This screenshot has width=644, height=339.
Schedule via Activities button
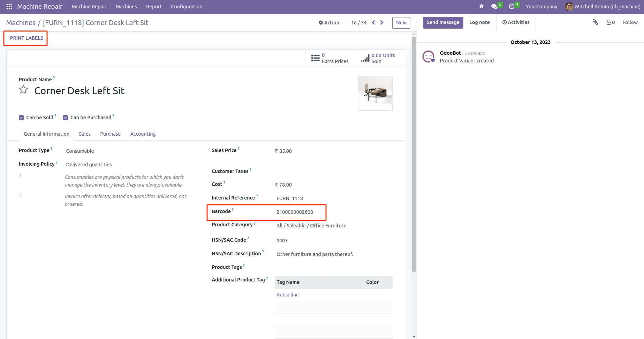(x=516, y=22)
